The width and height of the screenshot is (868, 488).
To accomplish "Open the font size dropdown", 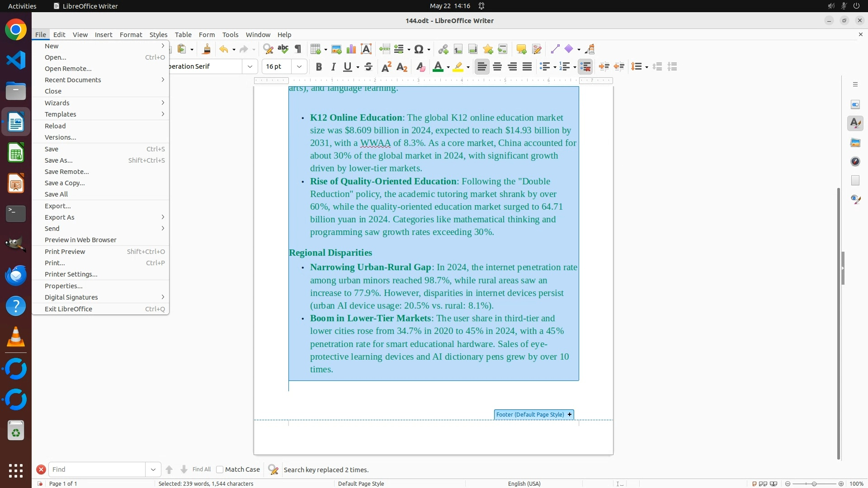I will pos(299,67).
